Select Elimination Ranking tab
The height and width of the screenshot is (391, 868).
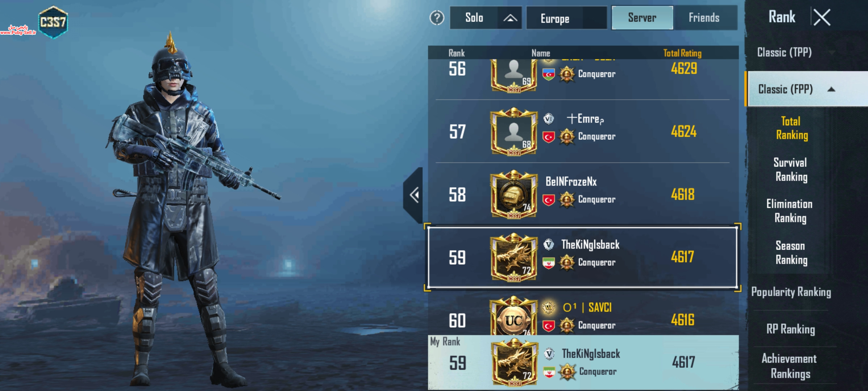tap(790, 211)
